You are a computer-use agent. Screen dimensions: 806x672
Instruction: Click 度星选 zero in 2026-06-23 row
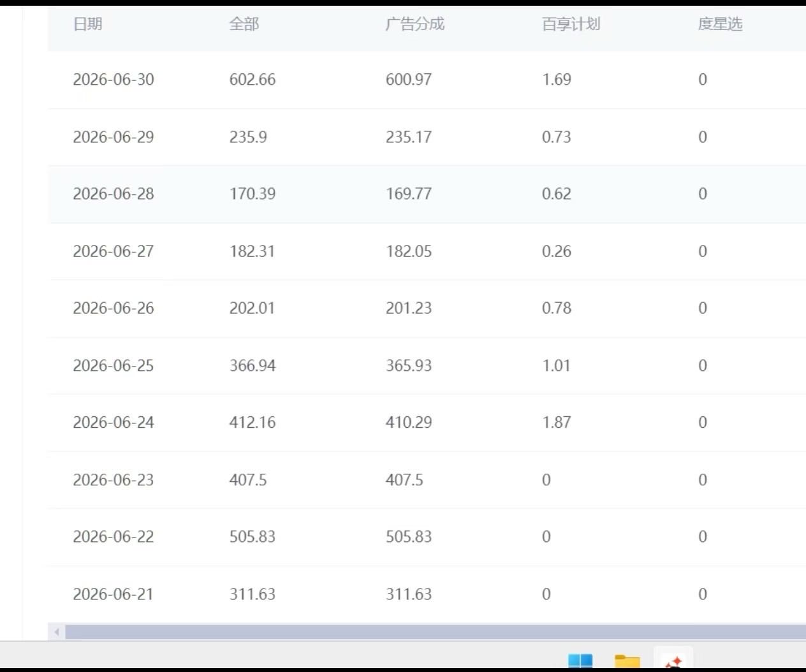point(703,479)
